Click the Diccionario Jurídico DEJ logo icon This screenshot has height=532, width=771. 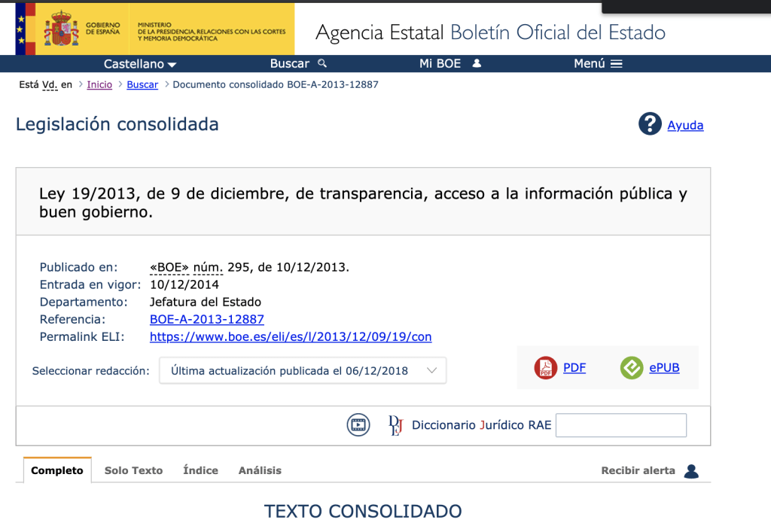(x=395, y=425)
